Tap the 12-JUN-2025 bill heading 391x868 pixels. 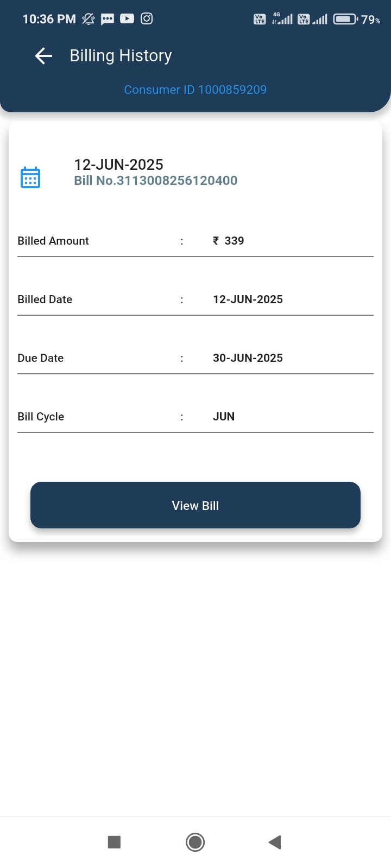[118, 164]
